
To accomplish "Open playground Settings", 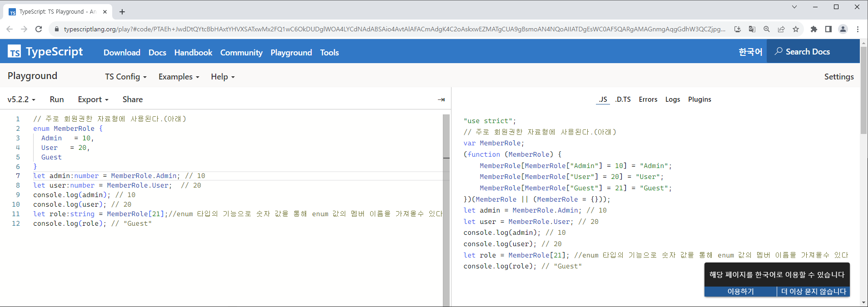I will coord(839,77).
